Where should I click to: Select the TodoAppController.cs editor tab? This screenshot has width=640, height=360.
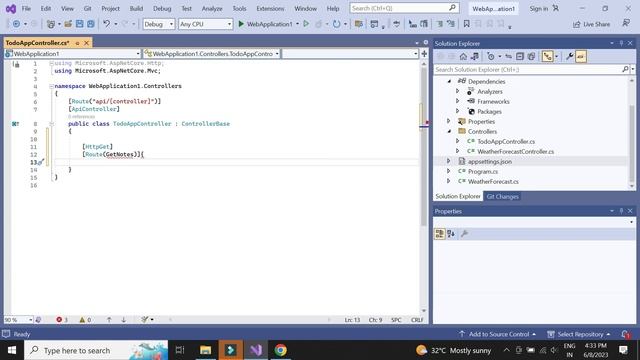[x=38, y=42]
